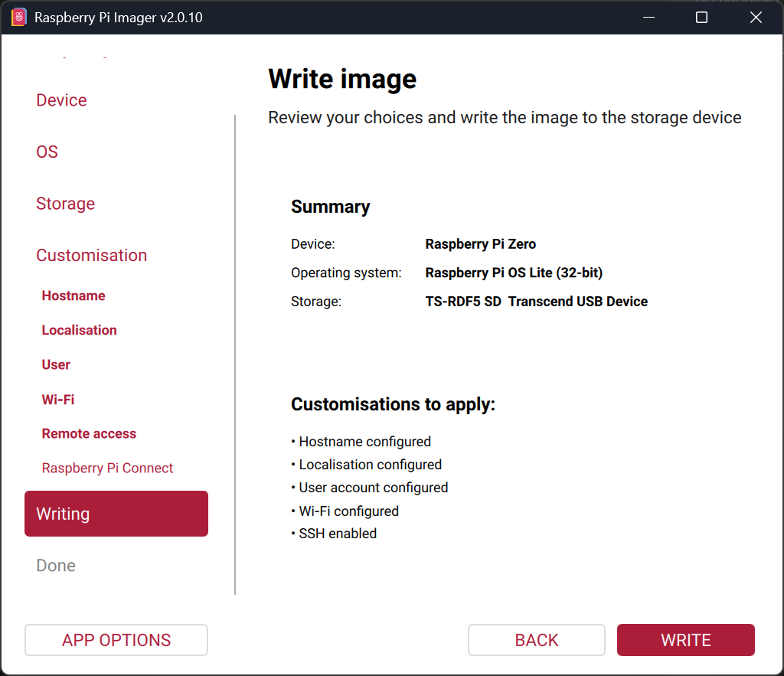Click the 'Wi-Fi configured' list item
Screen dimensions: 784x676
coord(345,511)
